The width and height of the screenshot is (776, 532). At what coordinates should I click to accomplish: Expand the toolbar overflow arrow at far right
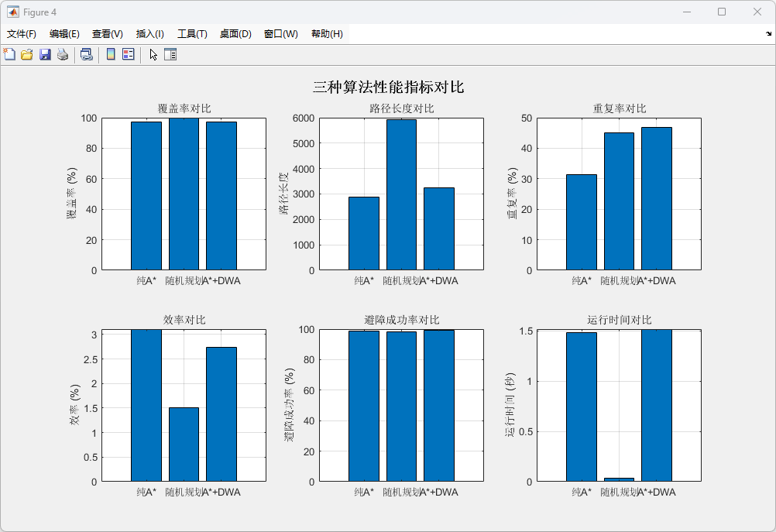tap(768, 34)
